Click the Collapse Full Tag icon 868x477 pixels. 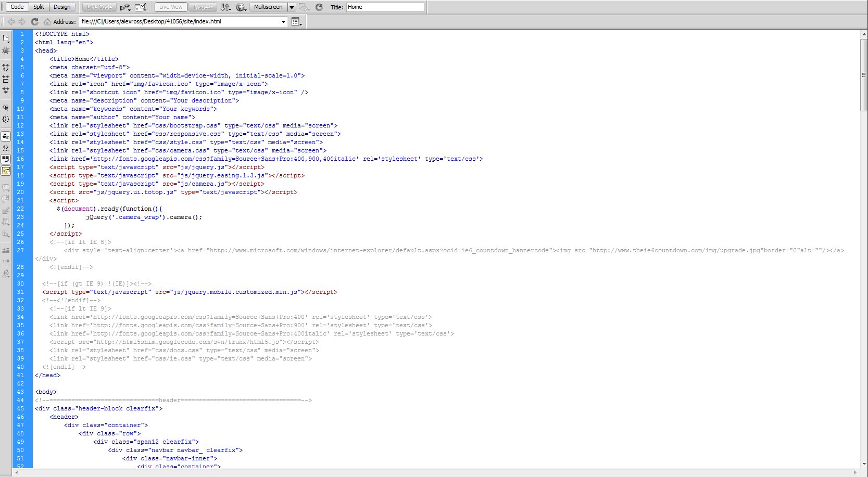pyautogui.click(x=6, y=68)
